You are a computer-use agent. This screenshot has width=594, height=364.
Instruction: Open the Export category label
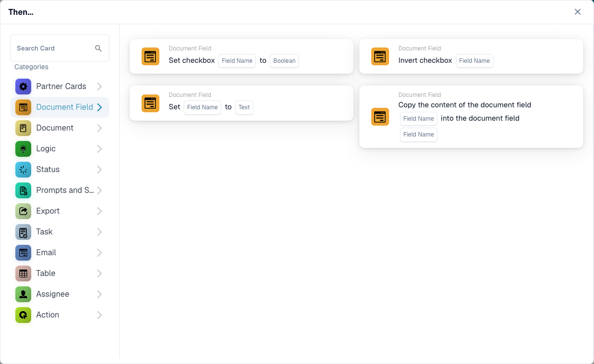point(48,211)
